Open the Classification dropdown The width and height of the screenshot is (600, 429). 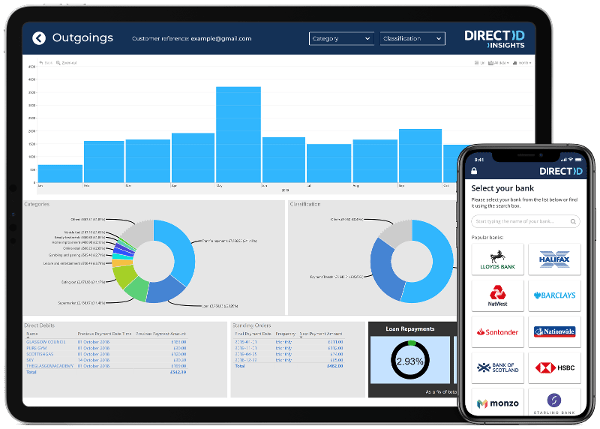tap(412, 39)
